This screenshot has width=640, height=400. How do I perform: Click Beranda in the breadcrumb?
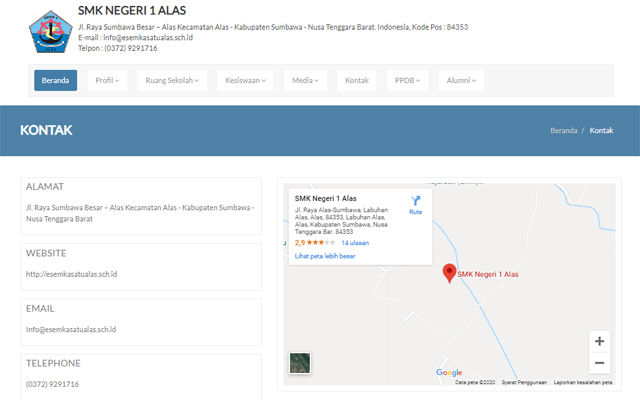pyautogui.click(x=563, y=130)
